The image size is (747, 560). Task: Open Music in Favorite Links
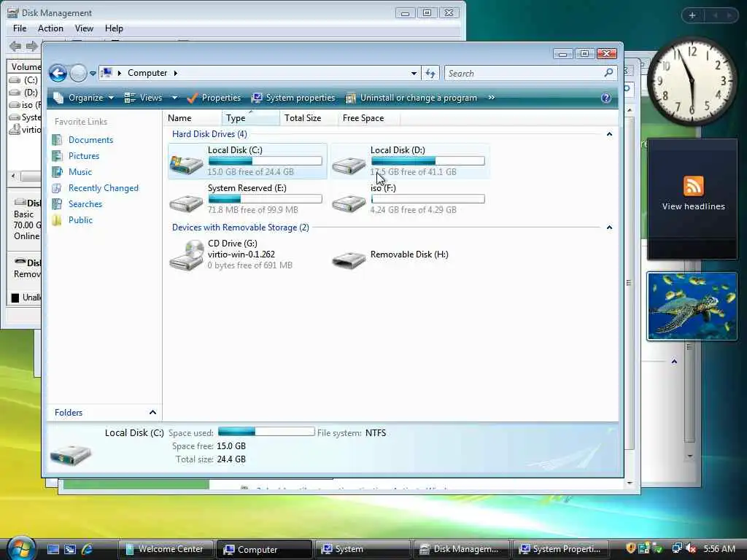point(80,172)
